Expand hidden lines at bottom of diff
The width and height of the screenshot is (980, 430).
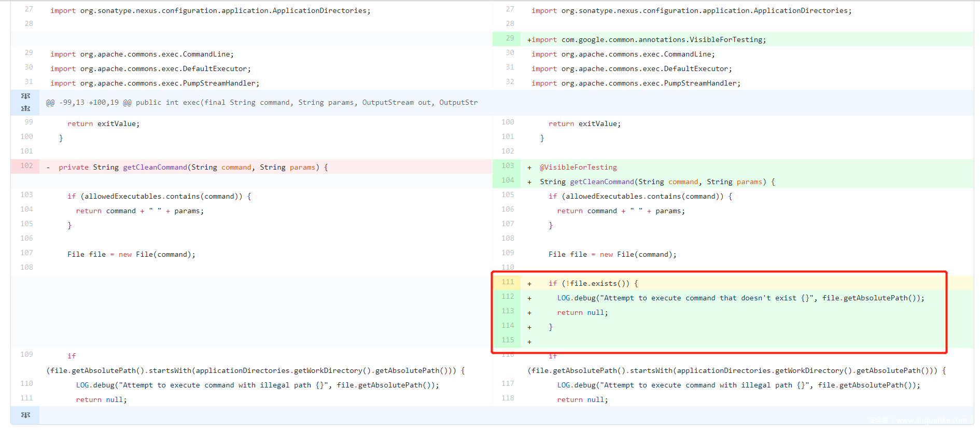[x=25, y=415]
